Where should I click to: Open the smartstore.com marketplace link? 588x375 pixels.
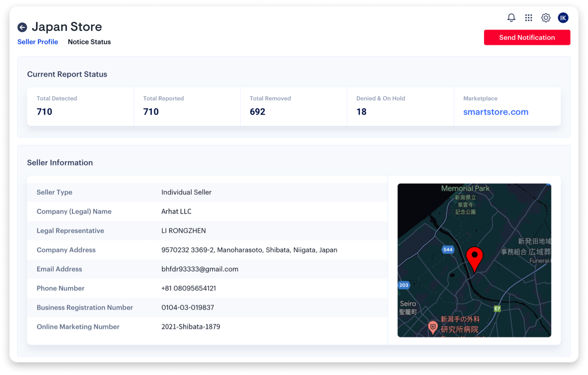(496, 112)
